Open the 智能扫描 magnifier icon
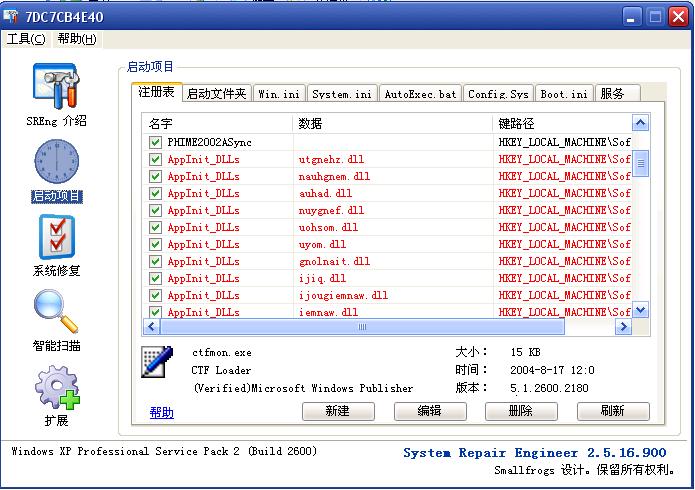 [x=56, y=311]
